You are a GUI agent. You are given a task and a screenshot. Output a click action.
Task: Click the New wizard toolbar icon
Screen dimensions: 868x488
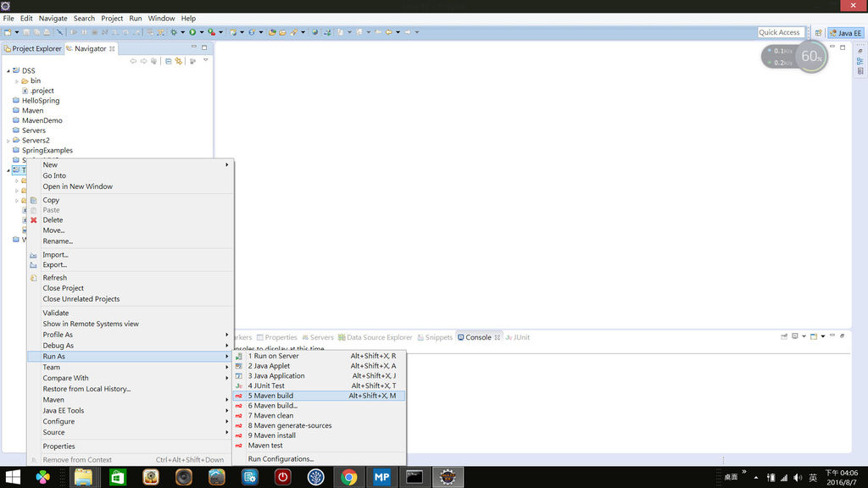point(8,32)
